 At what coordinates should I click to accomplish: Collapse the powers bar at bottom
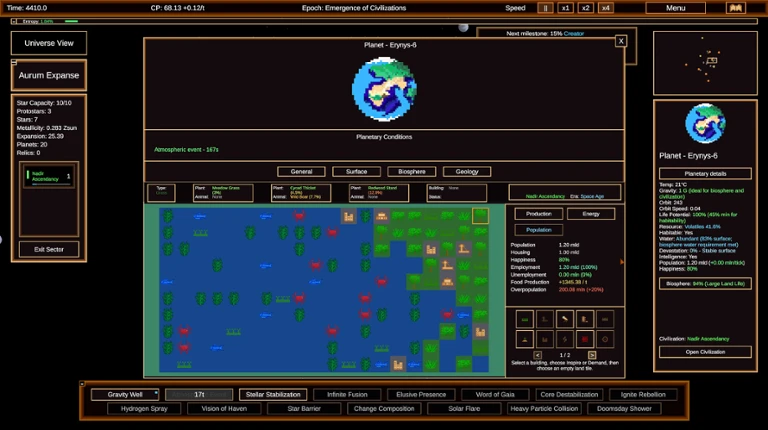(82, 384)
